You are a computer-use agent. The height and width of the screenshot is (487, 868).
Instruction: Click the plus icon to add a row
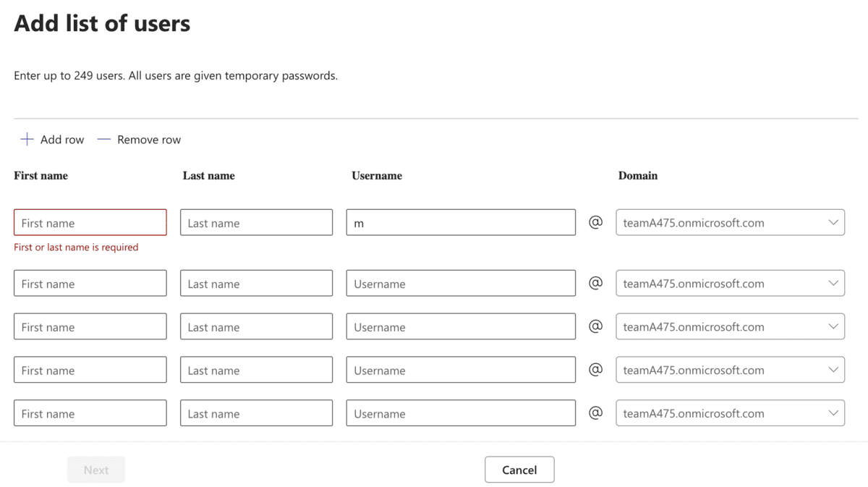pos(27,139)
